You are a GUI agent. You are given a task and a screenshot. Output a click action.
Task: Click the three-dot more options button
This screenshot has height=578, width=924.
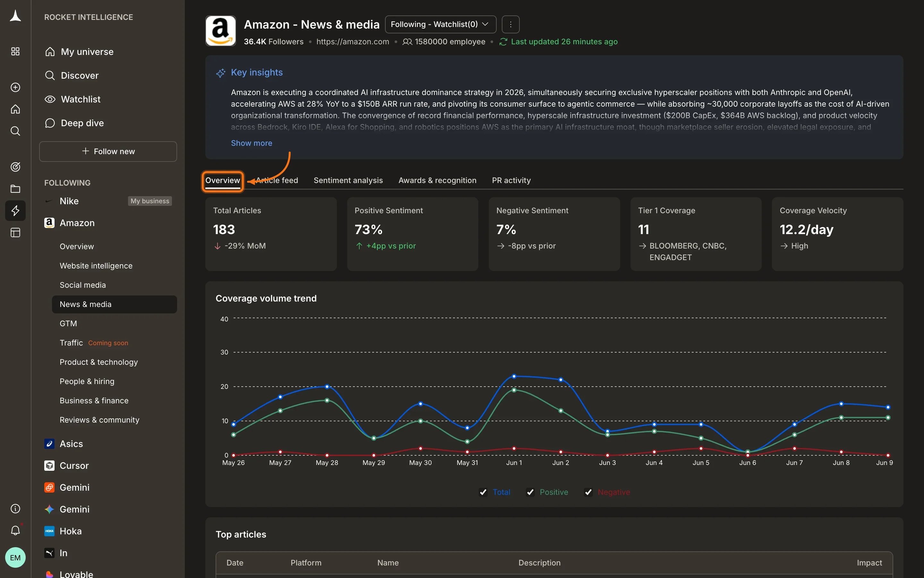tap(510, 24)
